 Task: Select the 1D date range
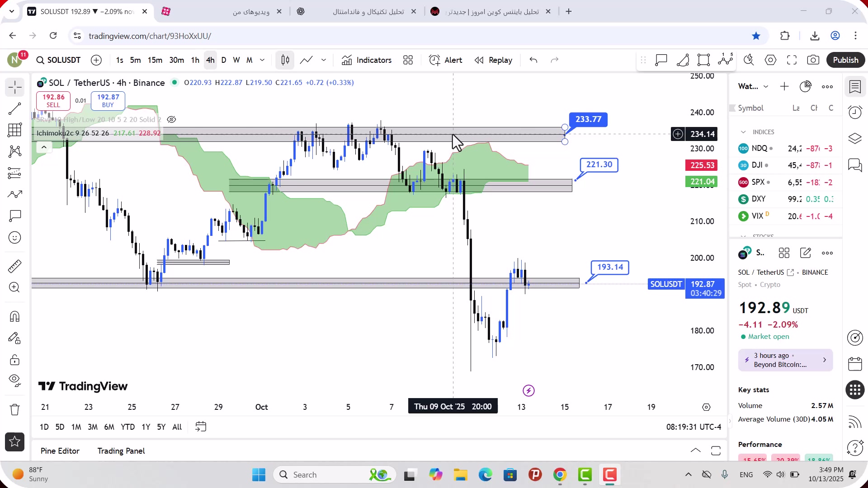click(44, 427)
